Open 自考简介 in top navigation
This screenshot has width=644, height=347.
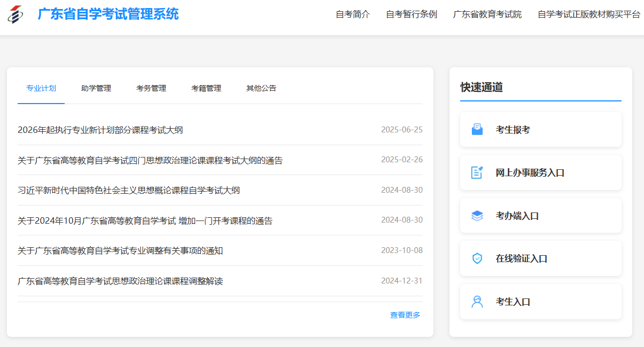point(353,14)
